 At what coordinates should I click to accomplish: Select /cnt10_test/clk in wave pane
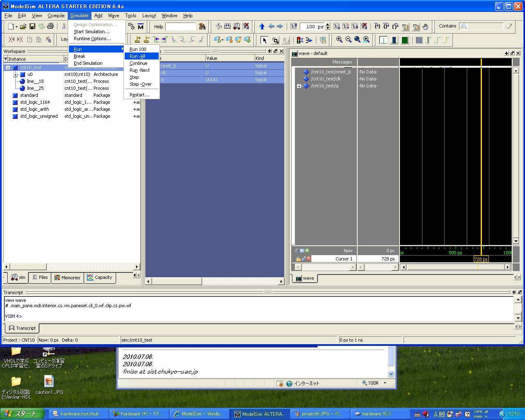[326, 79]
